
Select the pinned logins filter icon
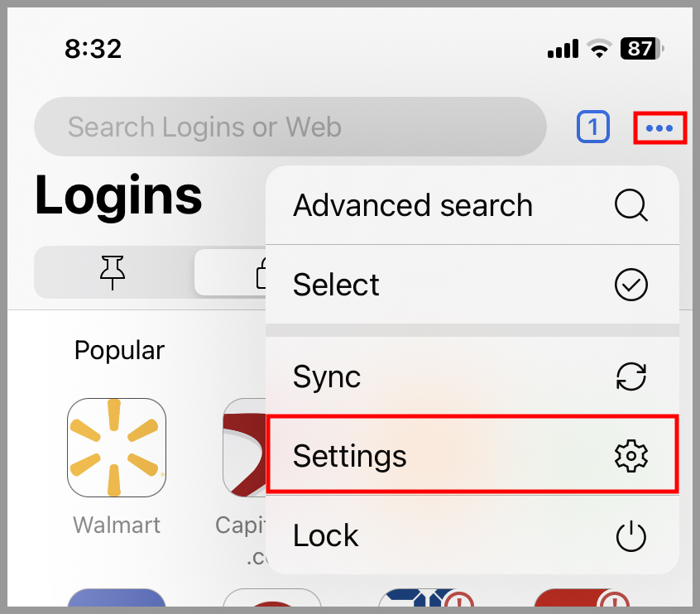point(113,272)
